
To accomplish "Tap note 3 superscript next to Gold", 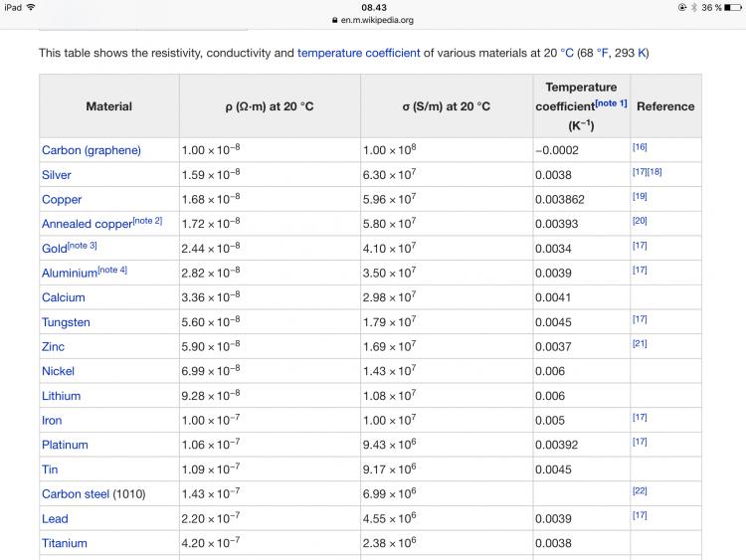I will point(83,246).
